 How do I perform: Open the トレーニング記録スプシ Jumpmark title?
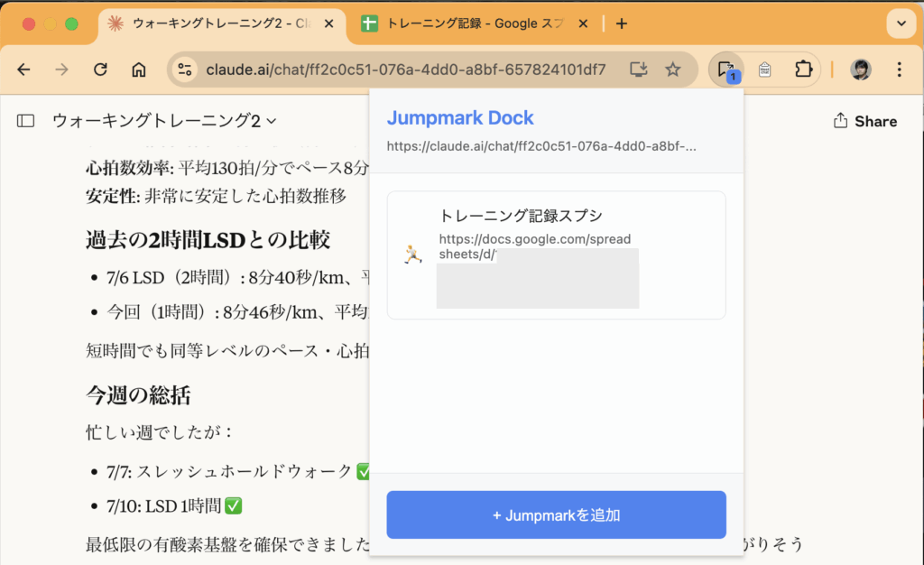click(521, 216)
